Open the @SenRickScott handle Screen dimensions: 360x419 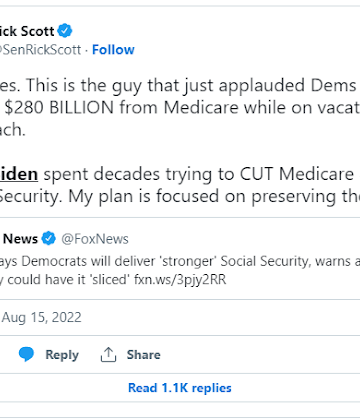click(40, 50)
